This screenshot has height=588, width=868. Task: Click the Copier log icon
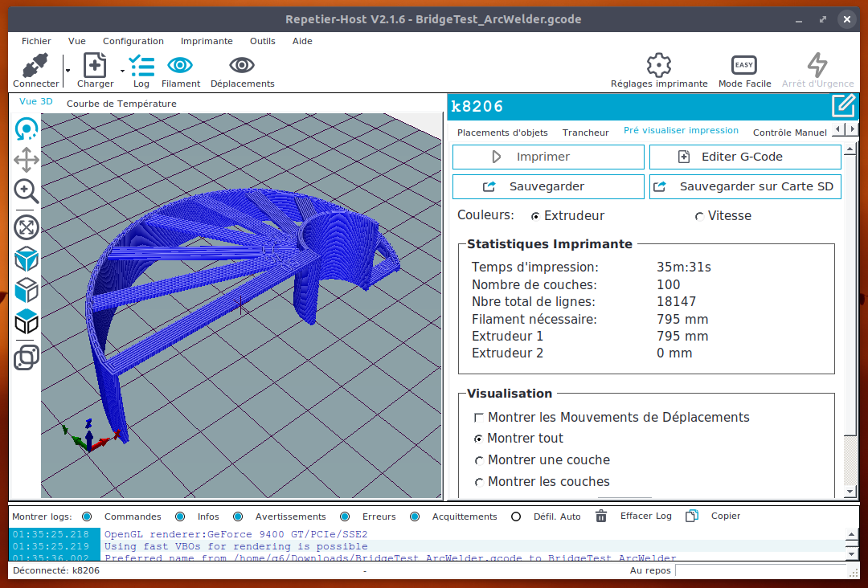pos(691,516)
